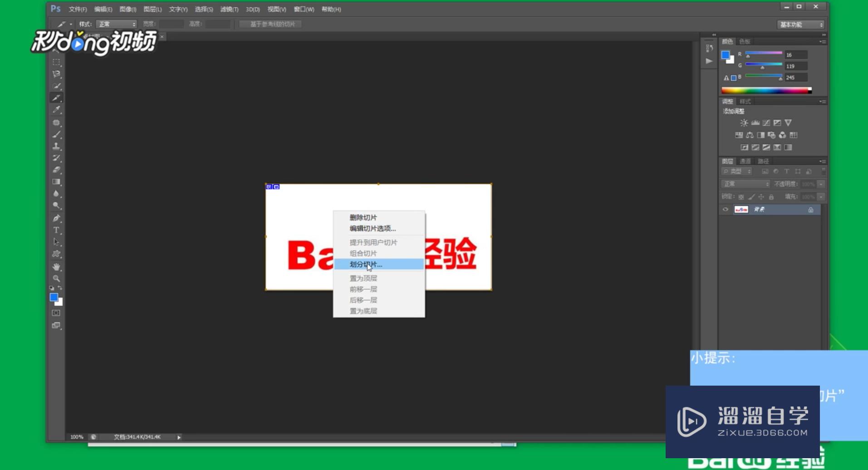Open the Slice tool preset picker arrow
Screen dimensions: 868x470
pos(71,24)
